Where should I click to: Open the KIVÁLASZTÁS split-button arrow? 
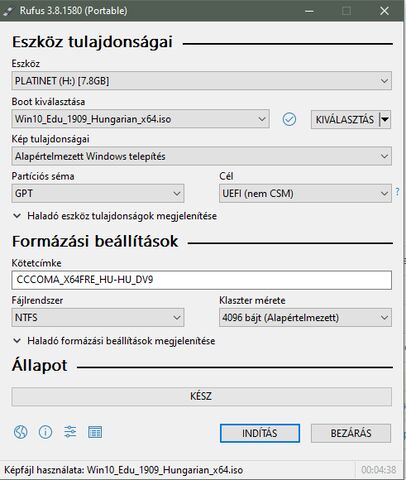click(385, 119)
